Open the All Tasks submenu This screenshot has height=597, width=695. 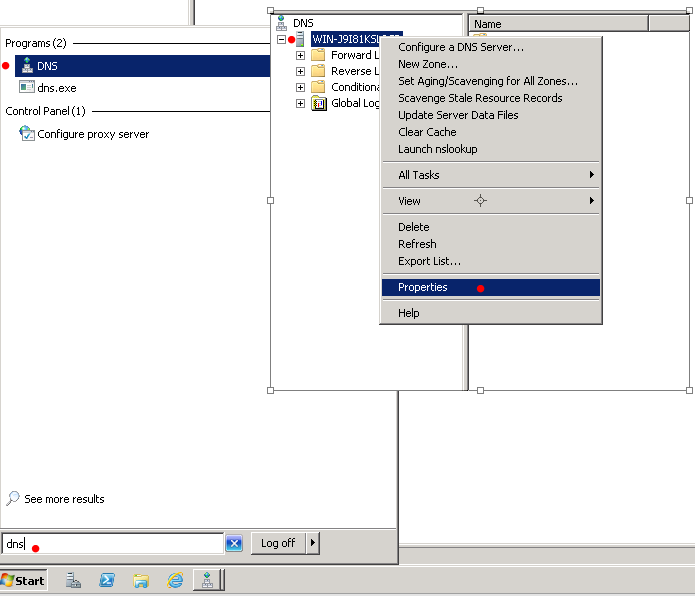pos(491,175)
